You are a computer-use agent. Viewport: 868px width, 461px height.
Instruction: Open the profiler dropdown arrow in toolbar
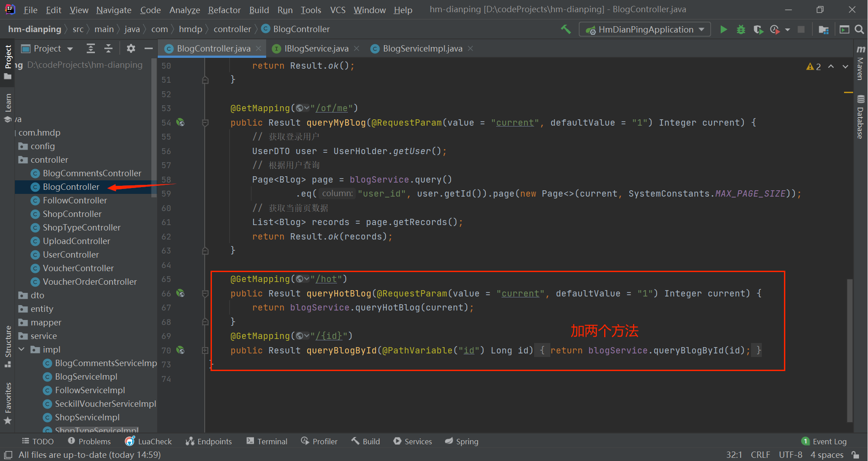pos(788,29)
